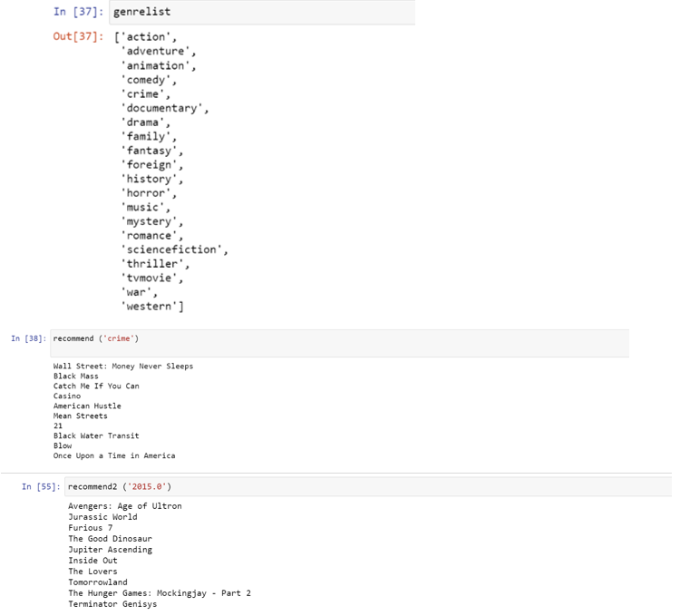680x616 pixels.
Task: Click 'western' at the end of the list
Action: click(149, 307)
